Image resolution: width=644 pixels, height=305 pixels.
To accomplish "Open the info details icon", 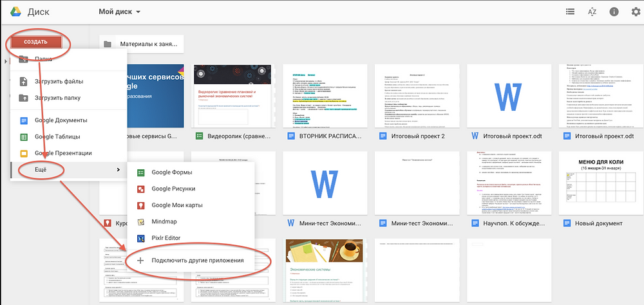I will pyautogui.click(x=614, y=12).
